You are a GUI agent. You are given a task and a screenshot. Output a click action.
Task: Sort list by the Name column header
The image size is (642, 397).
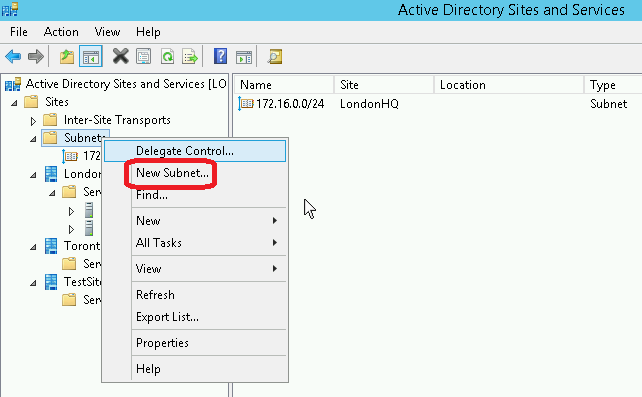click(x=285, y=85)
